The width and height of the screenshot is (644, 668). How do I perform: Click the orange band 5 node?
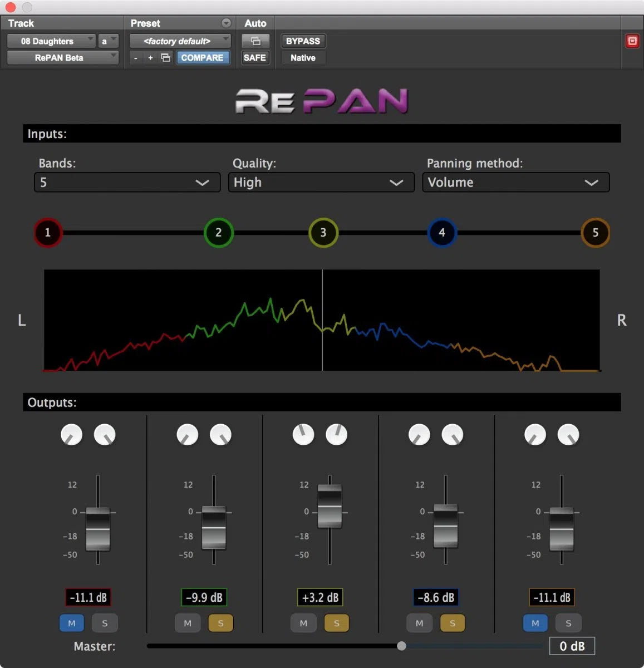point(595,233)
